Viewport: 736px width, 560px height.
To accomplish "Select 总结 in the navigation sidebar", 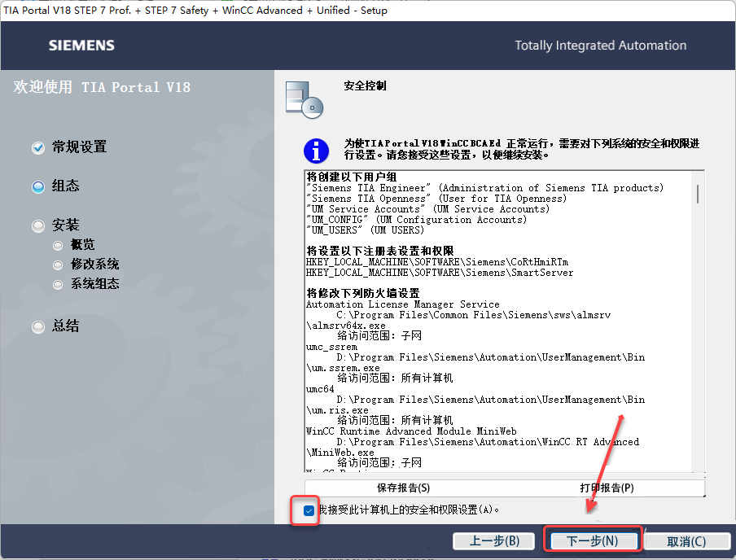I will pos(65,326).
